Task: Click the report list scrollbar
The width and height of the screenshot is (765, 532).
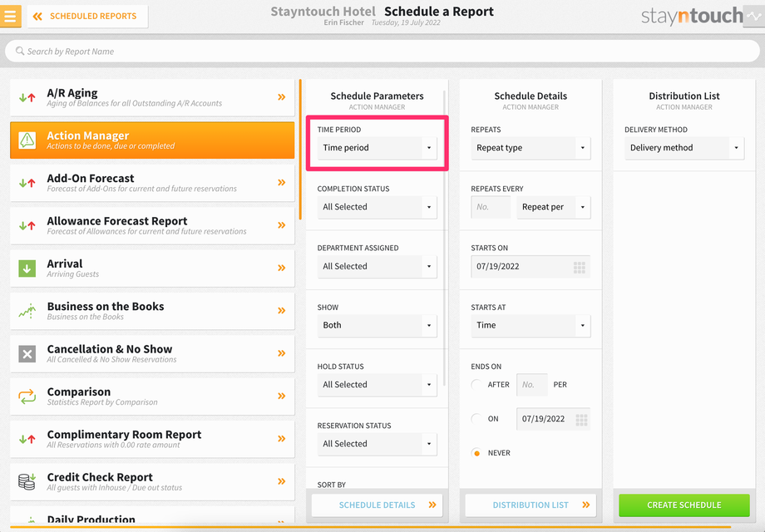Action: click(x=300, y=150)
